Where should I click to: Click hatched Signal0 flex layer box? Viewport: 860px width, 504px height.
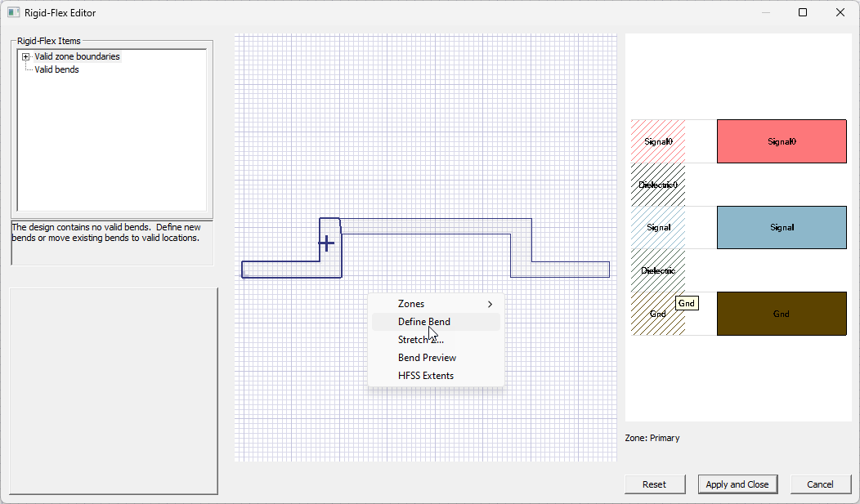point(658,141)
